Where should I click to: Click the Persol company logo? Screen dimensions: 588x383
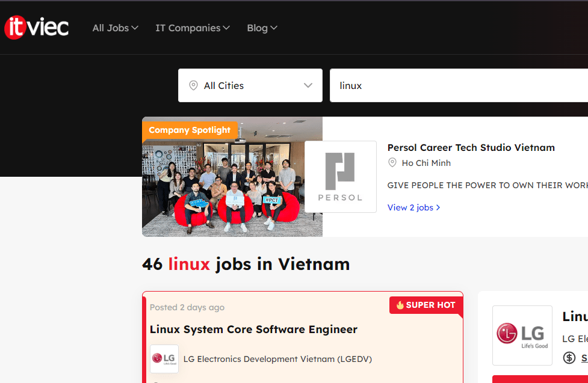[x=340, y=177]
